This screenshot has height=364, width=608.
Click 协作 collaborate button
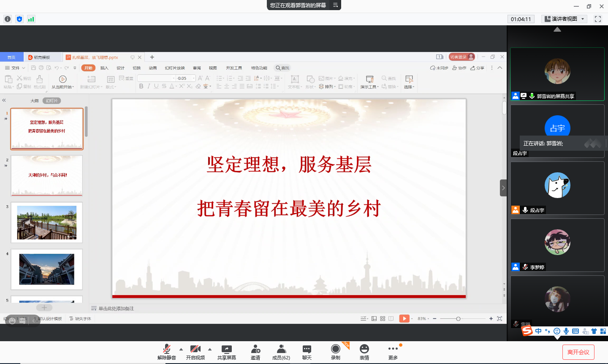[459, 68]
